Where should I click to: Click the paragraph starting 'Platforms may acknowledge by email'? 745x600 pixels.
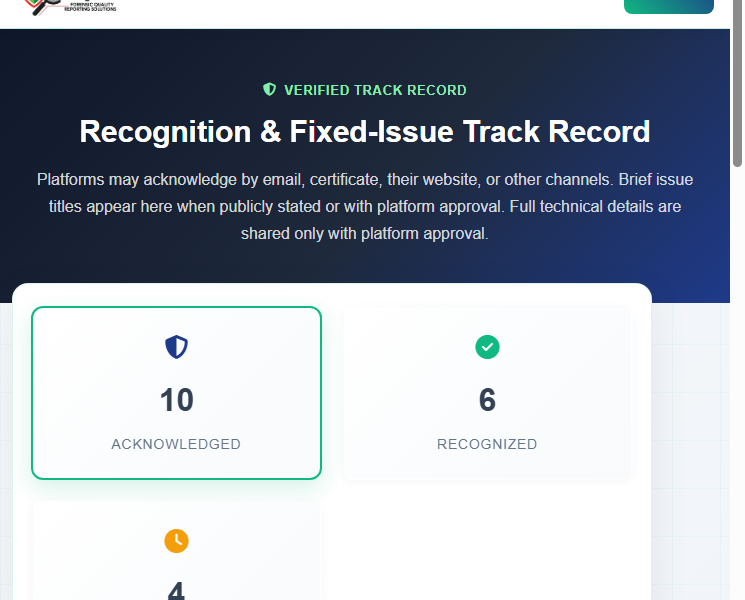coord(365,206)
